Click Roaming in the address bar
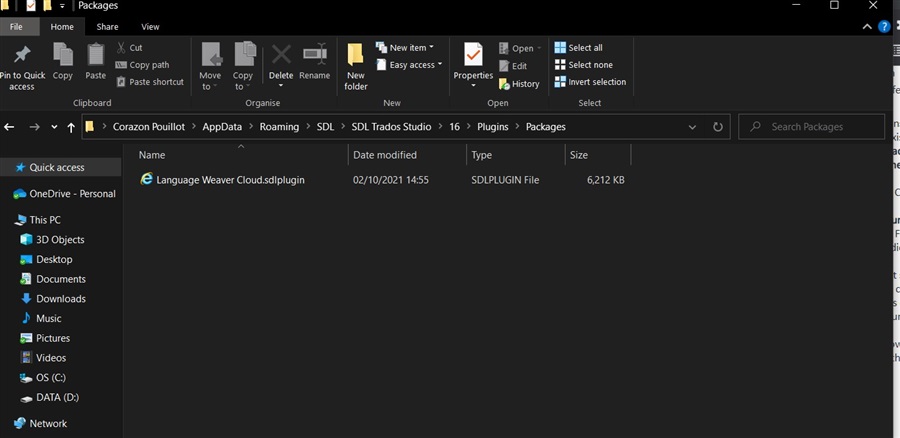 pyautogui.click(x=280, y=127)
